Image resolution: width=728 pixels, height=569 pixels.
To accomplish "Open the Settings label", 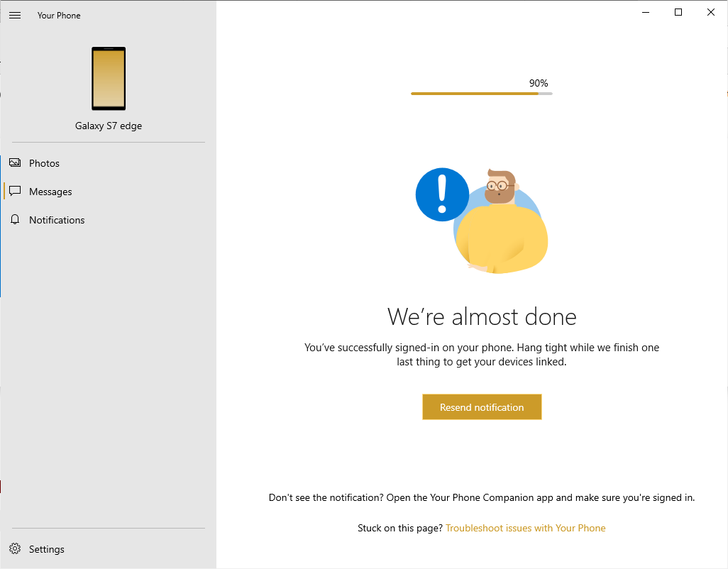I will point(46,549).
